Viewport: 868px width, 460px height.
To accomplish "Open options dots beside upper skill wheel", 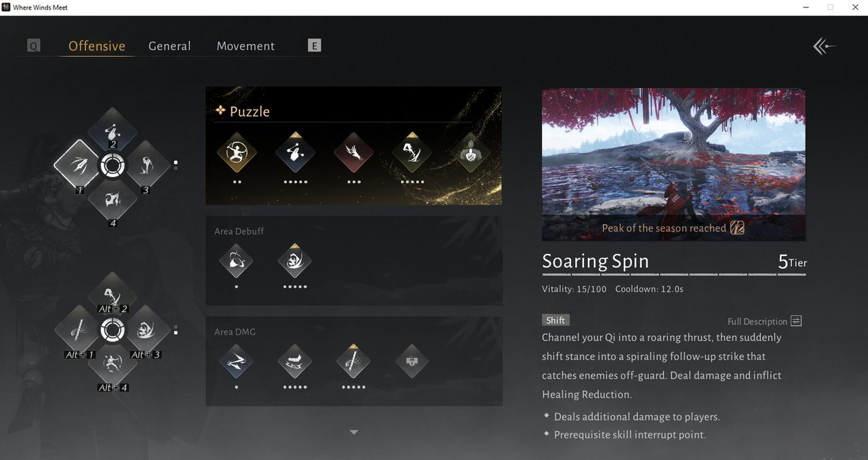I will point(176,164).
